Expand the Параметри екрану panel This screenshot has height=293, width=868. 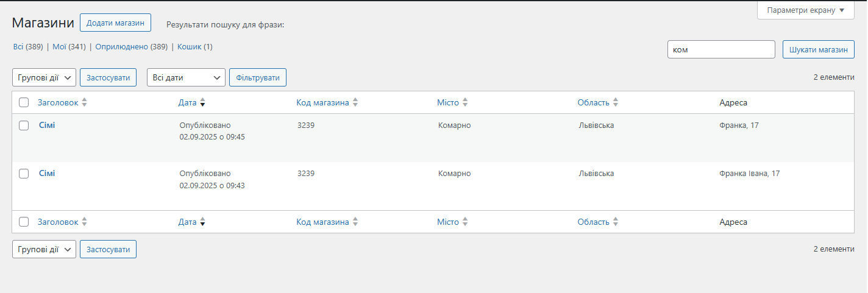(805, 10)
